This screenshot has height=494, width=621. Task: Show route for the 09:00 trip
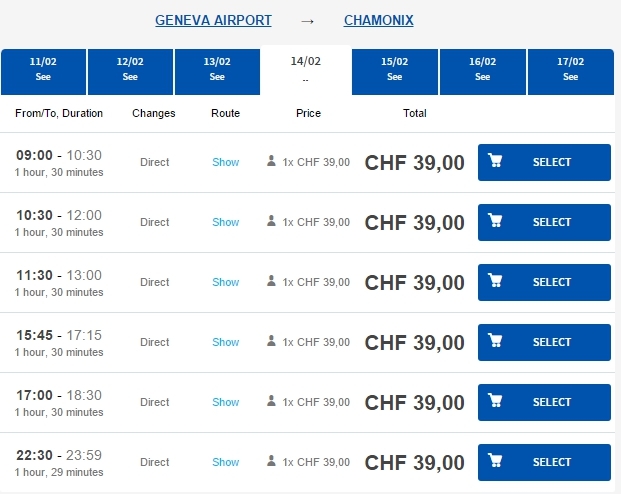click(226, 162)
